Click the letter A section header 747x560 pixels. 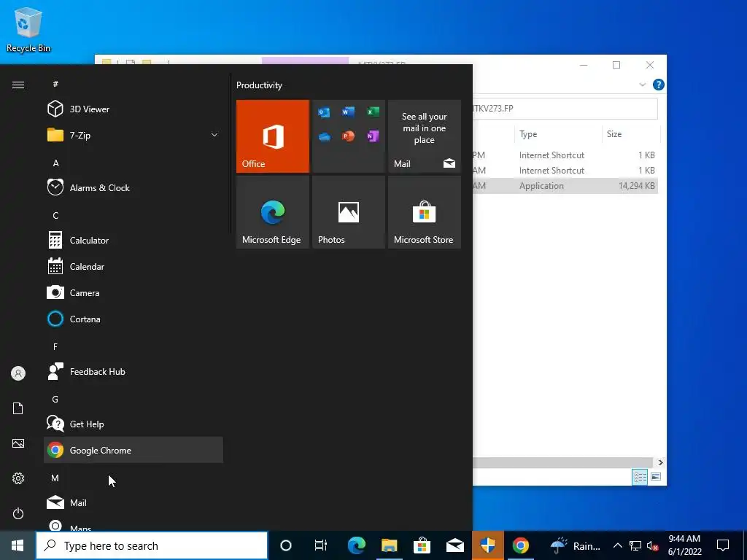coord(55,163)
